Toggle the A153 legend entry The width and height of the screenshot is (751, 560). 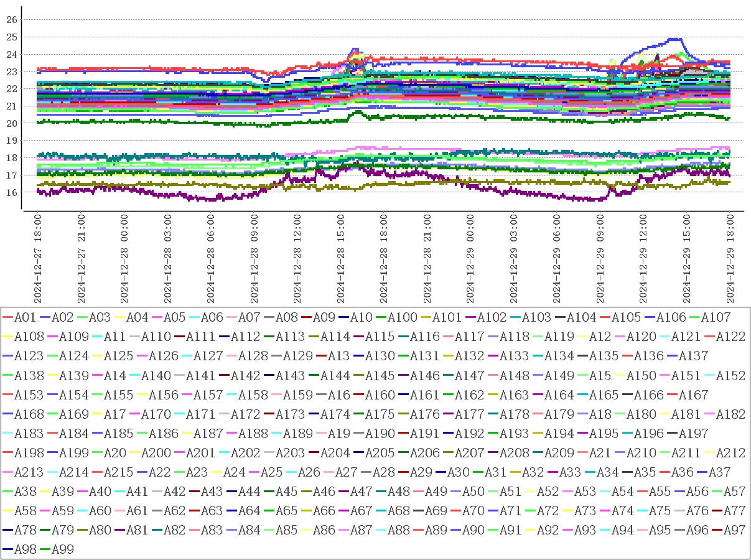coord(25,395)
